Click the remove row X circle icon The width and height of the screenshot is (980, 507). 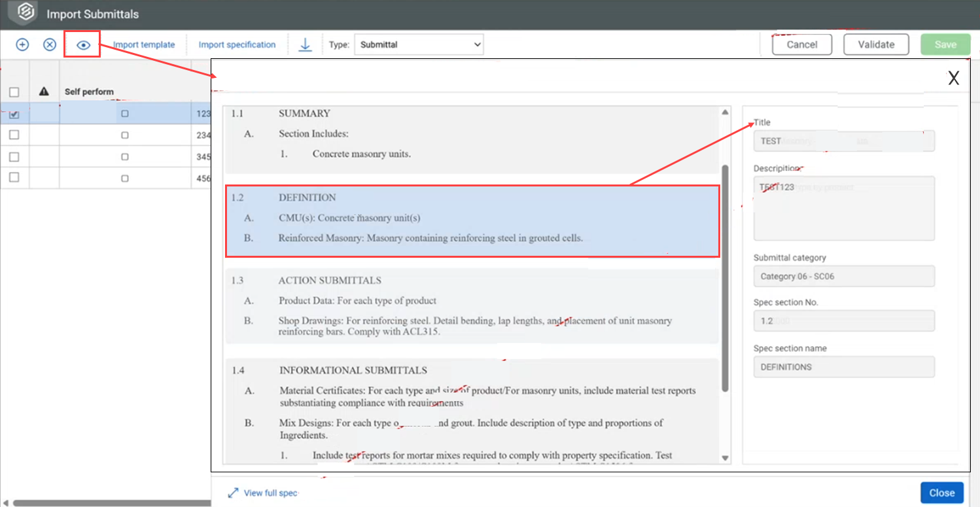(x=50, y=44)
